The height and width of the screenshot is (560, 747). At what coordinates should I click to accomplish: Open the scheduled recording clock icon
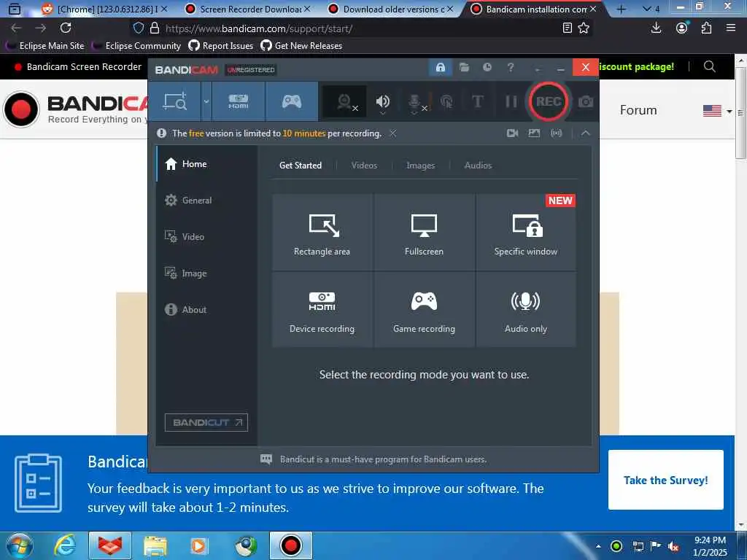[487, 67]
